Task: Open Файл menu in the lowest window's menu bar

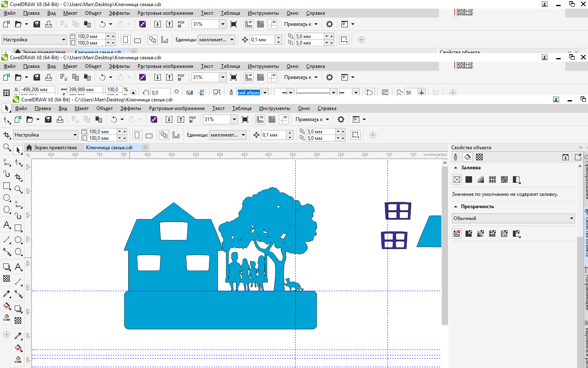Action: pyautogui.click(x=21, y=108)
